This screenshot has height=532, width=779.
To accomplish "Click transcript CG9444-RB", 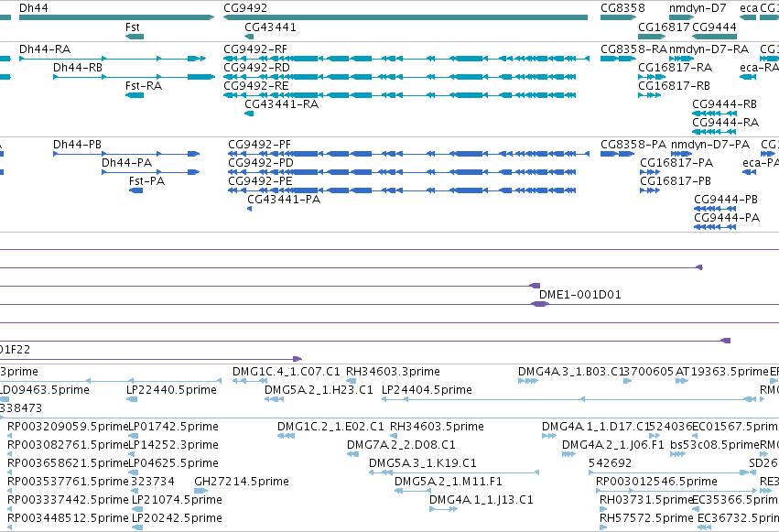I will click(x=714, y=114).
